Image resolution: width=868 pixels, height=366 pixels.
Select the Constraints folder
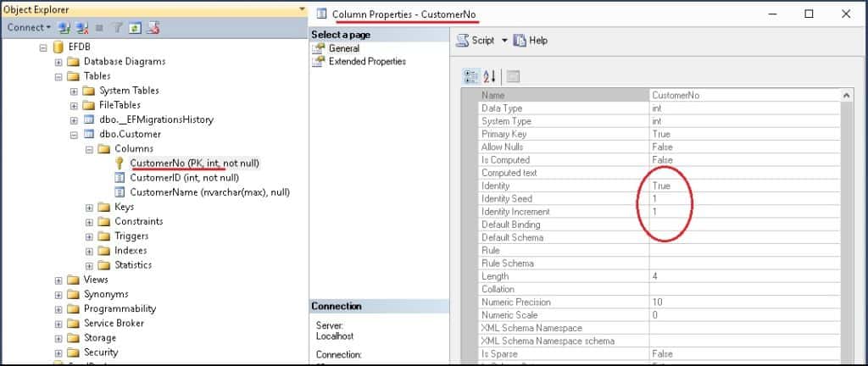138,221
